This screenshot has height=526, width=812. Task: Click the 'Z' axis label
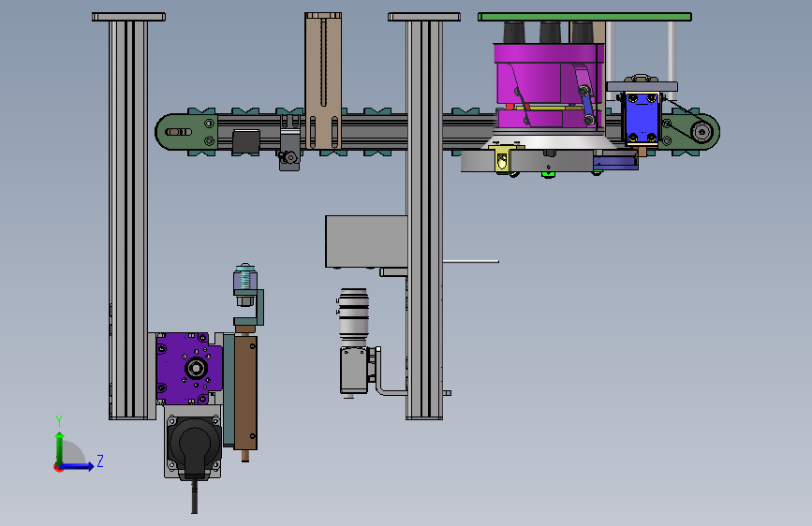tap(100, 460)
